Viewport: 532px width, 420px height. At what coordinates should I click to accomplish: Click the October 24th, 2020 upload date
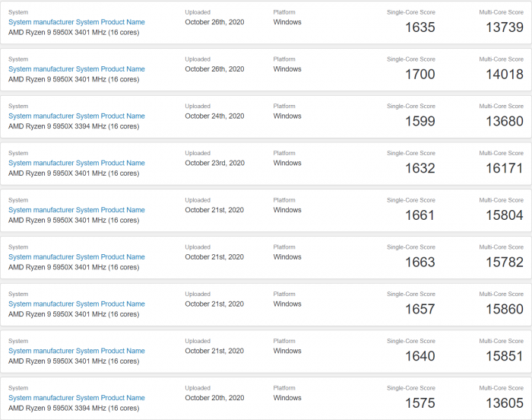click(x=214, y=116)
